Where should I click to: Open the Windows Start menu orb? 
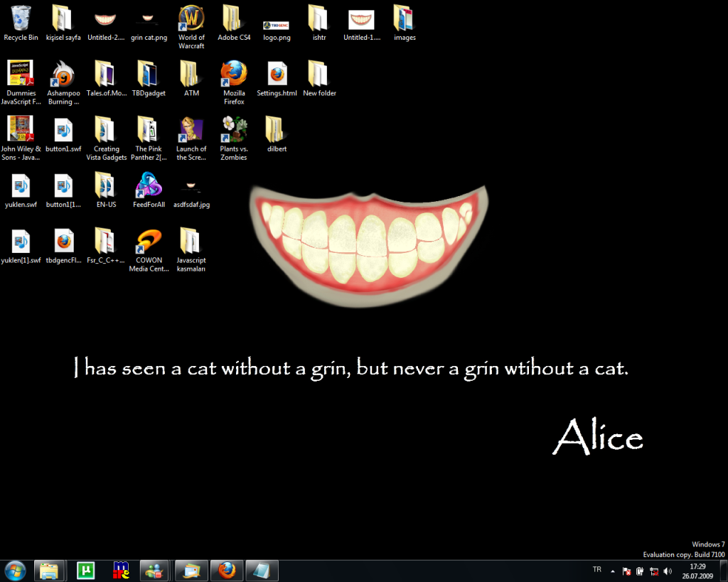pyautogui.click(x=15, y=571)
